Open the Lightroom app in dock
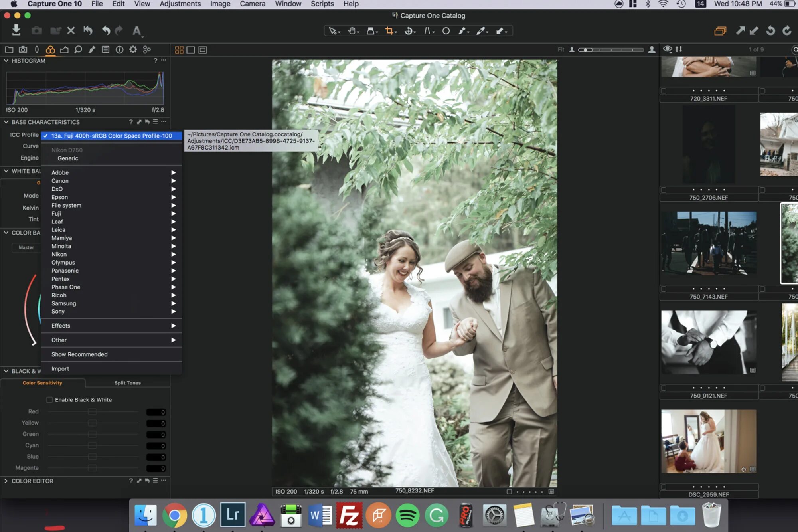The width and height of the screenshot is (798, 532). [233, 514]
